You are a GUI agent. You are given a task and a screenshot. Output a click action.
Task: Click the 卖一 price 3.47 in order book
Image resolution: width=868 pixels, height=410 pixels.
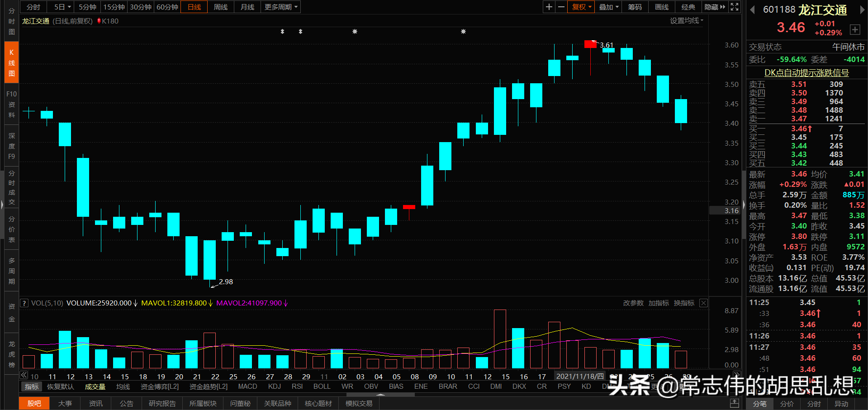pyautogui.click(x=799, y=119)
